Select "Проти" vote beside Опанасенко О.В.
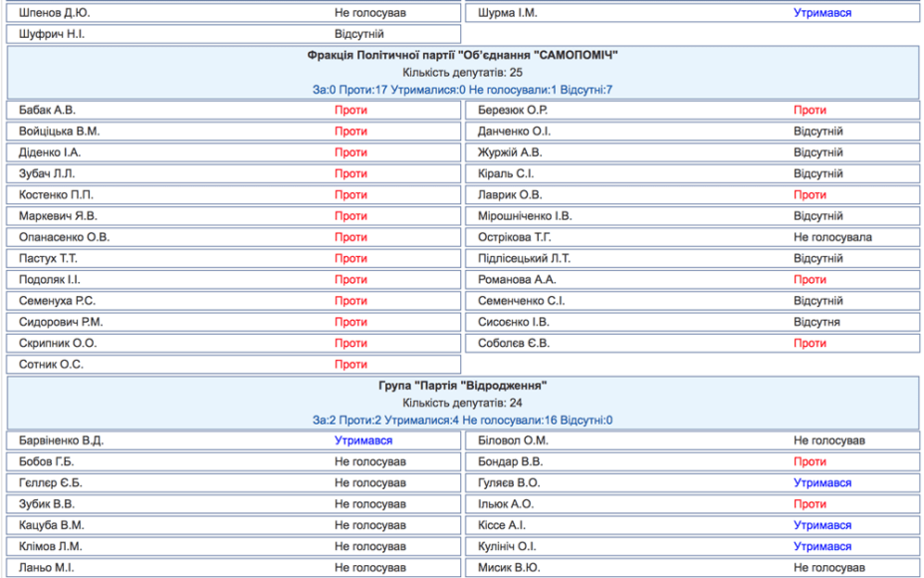Screen dimensions: 924x578 tap(350, 237)
